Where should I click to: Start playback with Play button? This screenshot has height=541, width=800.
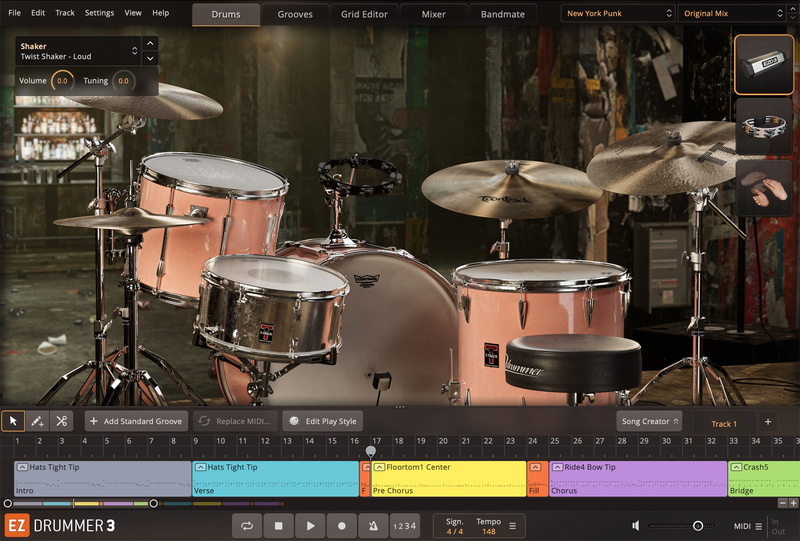coord(310,526)
